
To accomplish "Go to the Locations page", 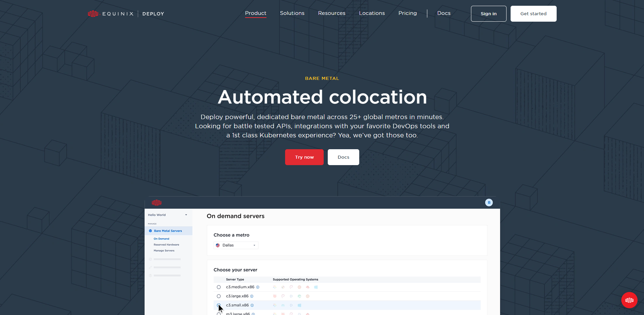I will click(x=372, y=13).
